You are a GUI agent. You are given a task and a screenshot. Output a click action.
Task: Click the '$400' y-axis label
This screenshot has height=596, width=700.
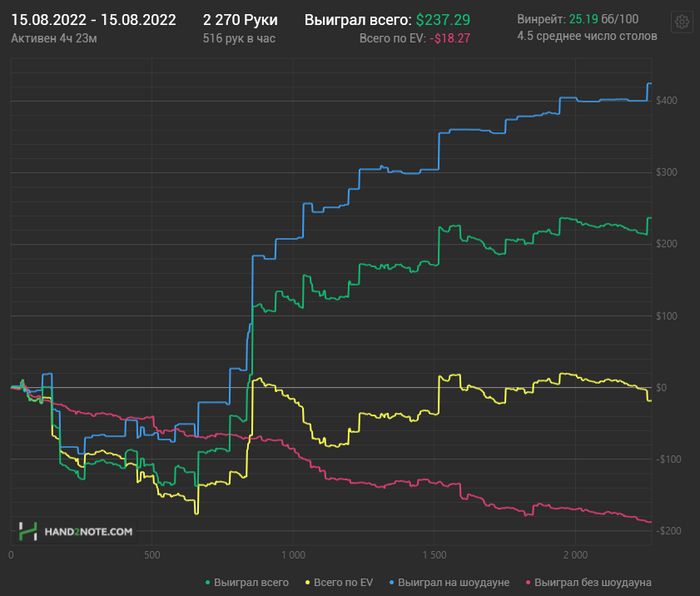click(667, 101)
